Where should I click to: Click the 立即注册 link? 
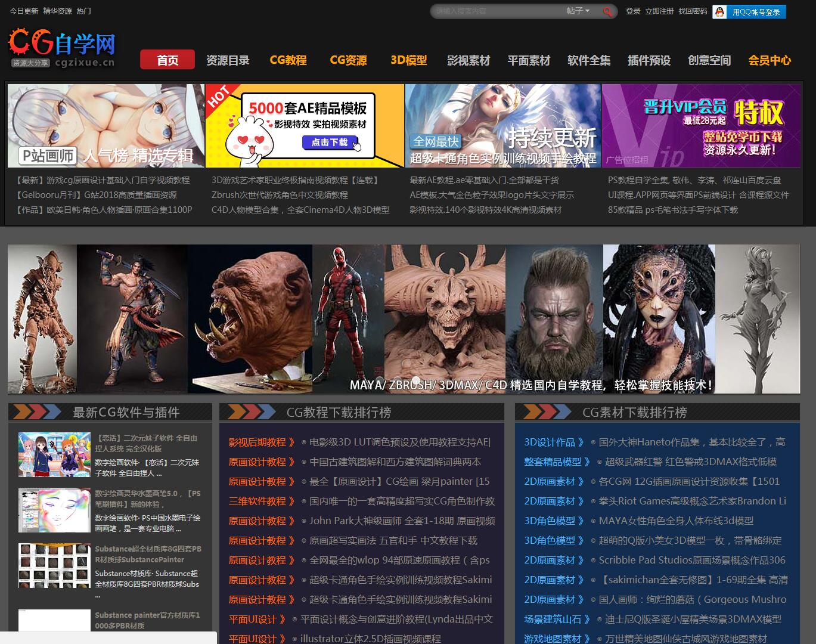pyautogui.click(x=659, y=11)
